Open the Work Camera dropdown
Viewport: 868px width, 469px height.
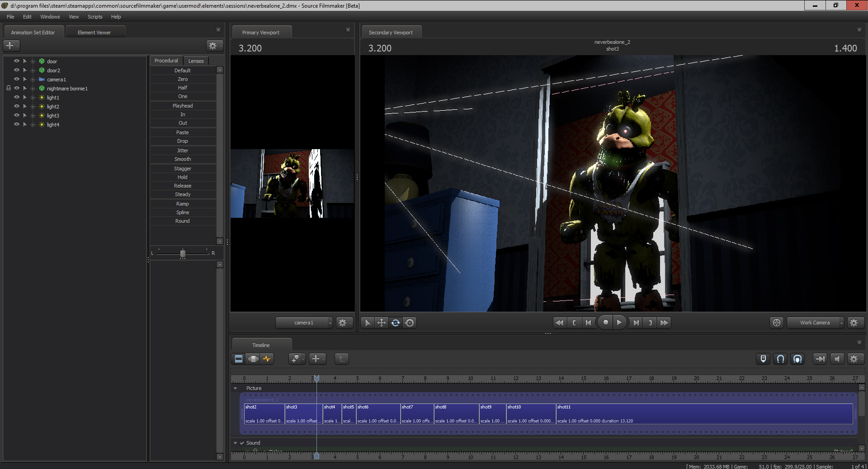(816, 323)
